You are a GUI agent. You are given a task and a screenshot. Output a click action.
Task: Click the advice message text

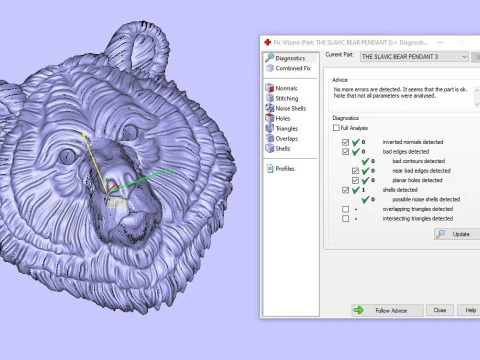[x=400, y=92]
